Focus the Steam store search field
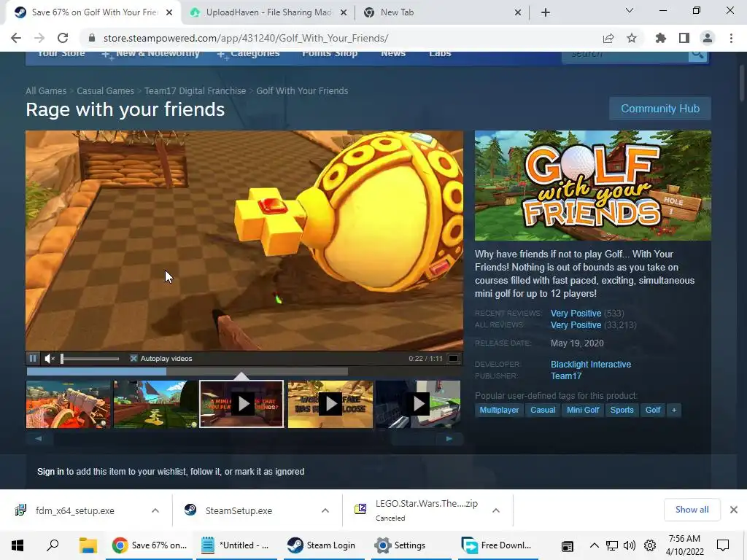 [x=625, y=55]
